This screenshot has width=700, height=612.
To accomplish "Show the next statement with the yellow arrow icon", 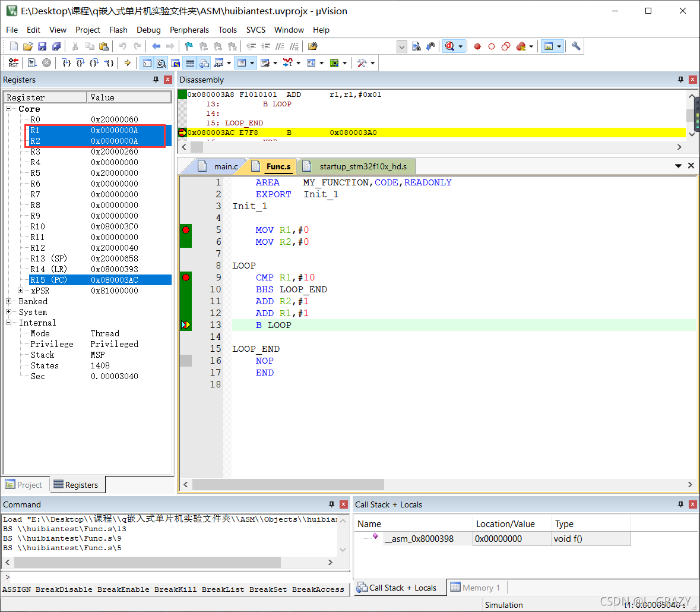I will pos(127,63).
